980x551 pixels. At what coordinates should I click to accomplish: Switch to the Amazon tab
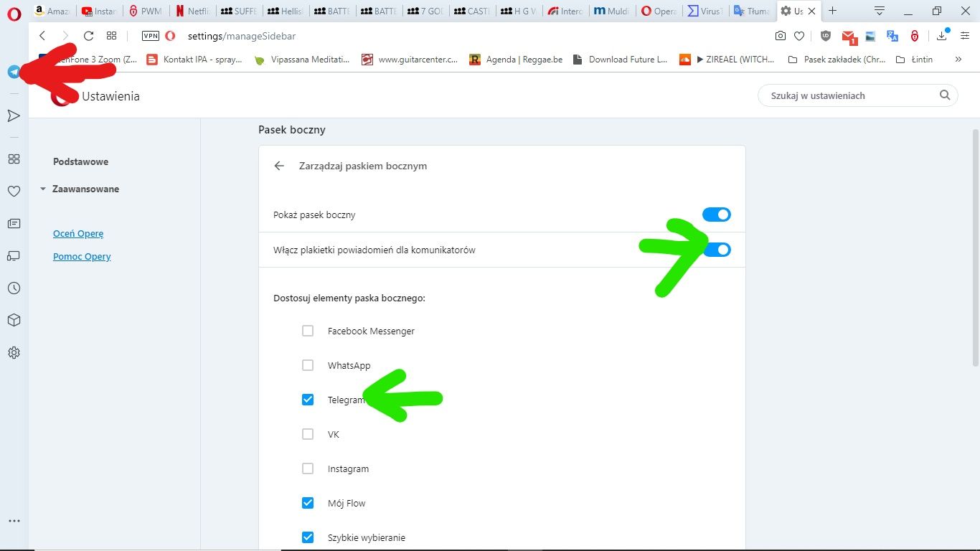pos(52,11)
